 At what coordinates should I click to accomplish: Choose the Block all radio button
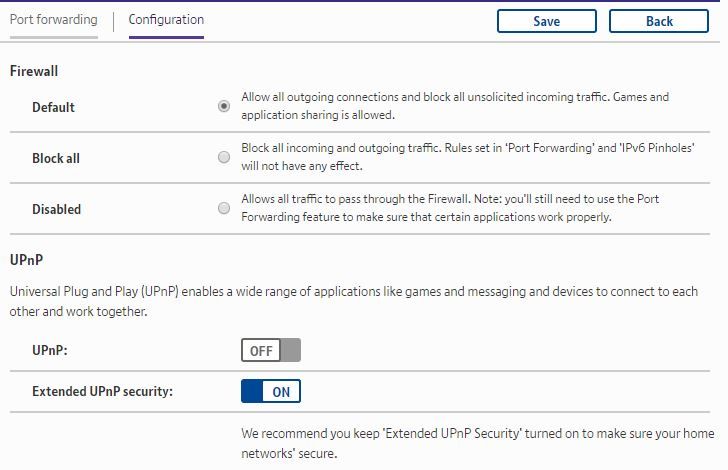(224, 157)
